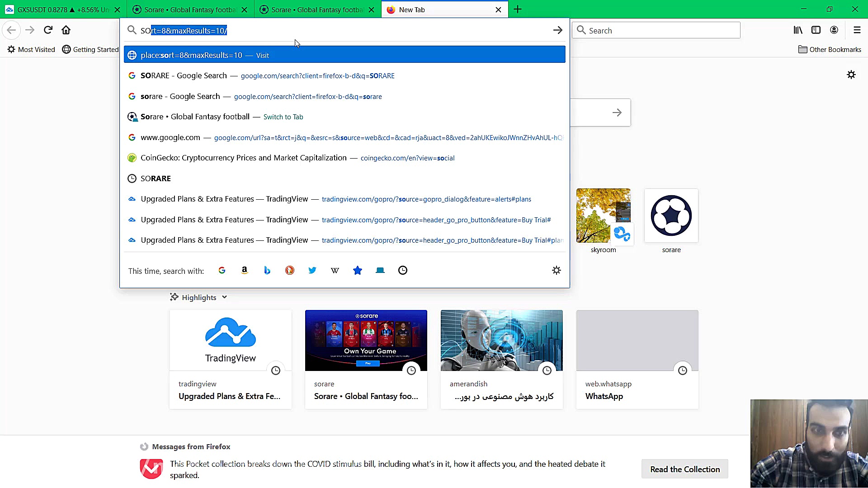The height and width of the screenshot is (488, 868).
Task: Open CoinGecko Cryptocurrency Prices suggestion
Action: click(x=344, y=158)
